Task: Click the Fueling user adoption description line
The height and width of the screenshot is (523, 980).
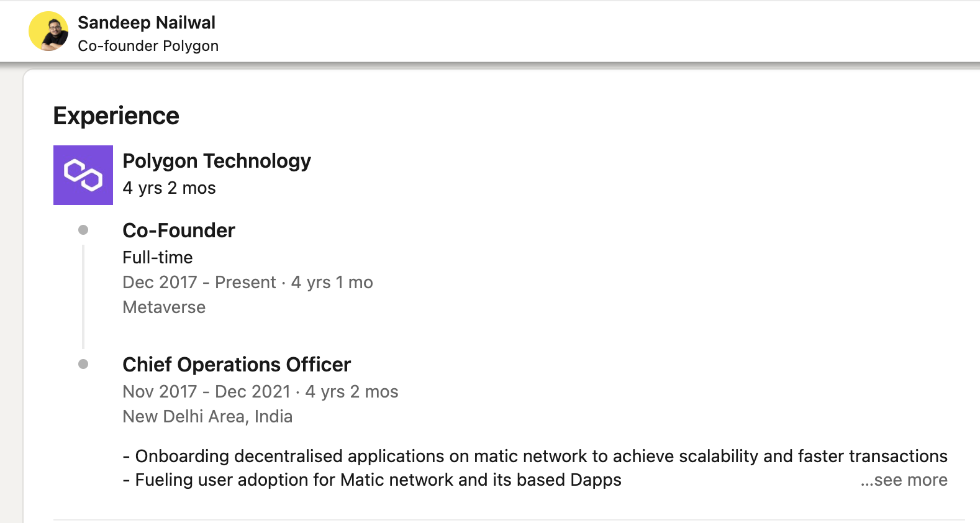Action: [x=372, y=480]
